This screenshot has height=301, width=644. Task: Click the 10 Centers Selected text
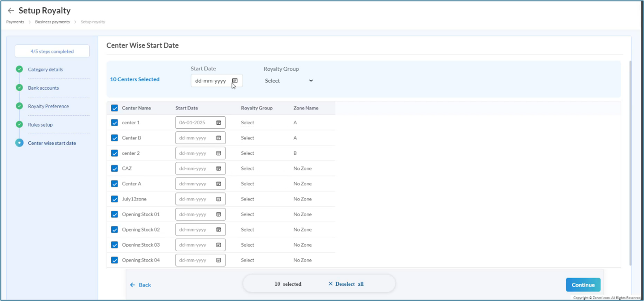pyautogui.click(x=135, y=79)
